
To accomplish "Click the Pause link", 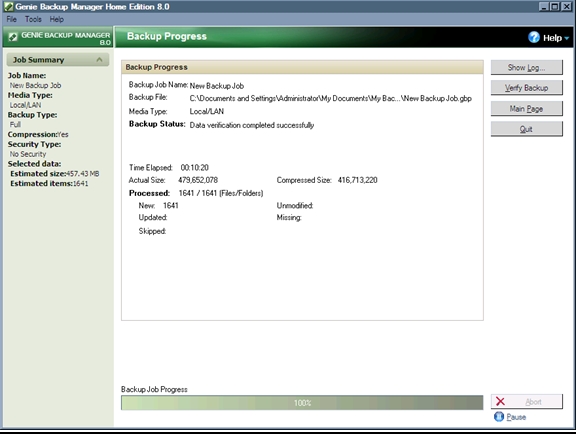I will point(516,417).
